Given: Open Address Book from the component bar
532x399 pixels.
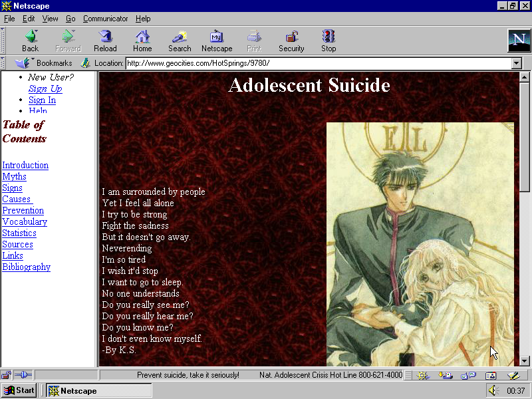Looking at the screenshot, I should [x=491, y=375].
